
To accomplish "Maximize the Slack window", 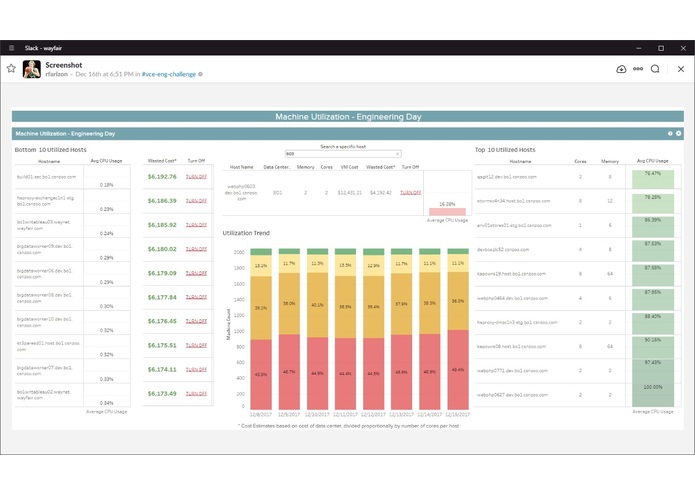I will point(661,48).
